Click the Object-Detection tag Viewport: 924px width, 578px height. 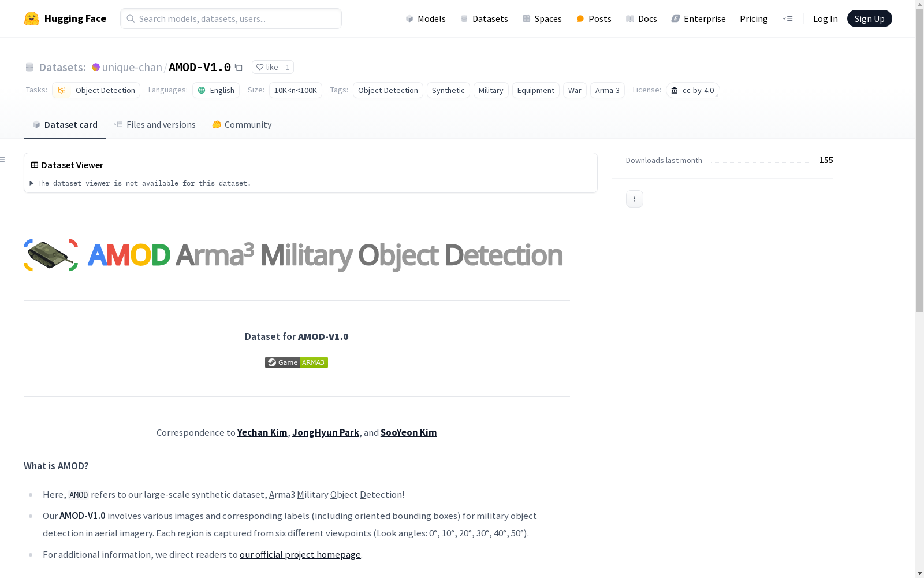pyautogui.click(x=388, y=90)
